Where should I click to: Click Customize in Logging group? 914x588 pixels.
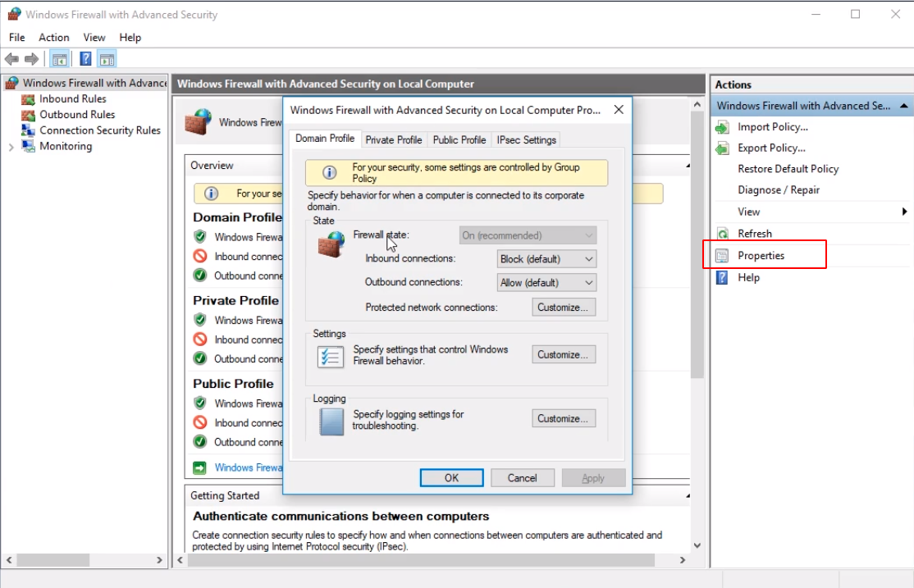point(564,418)
